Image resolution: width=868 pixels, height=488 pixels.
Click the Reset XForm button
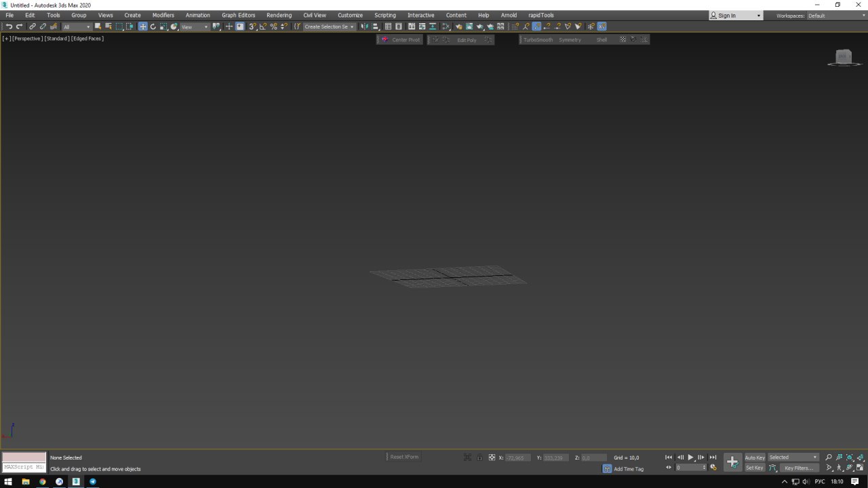(404, 457)
